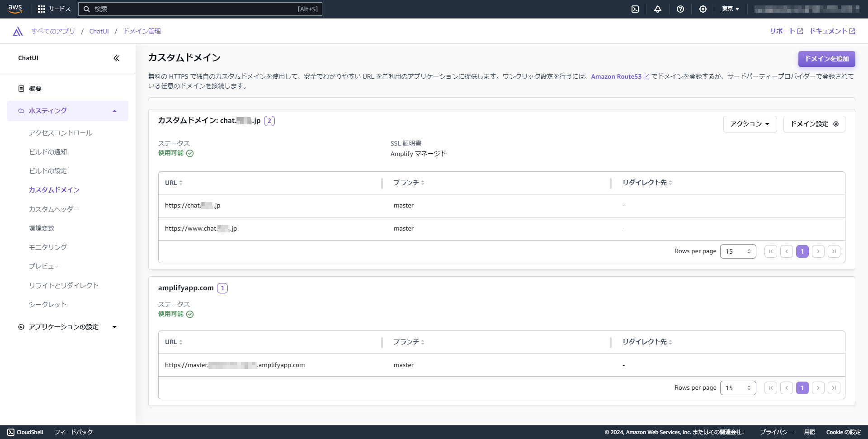
Task: Click last page icon for chat domain table
Action: tap(834, 251)
